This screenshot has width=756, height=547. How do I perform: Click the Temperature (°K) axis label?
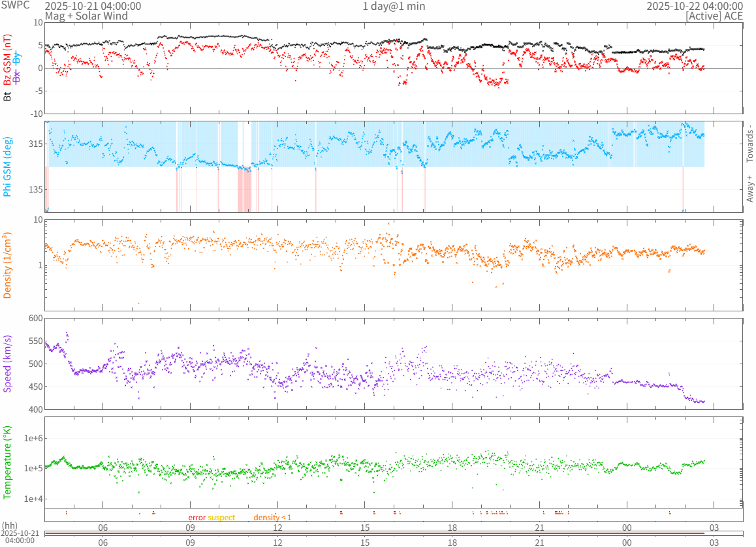click(x=8, y=461)
